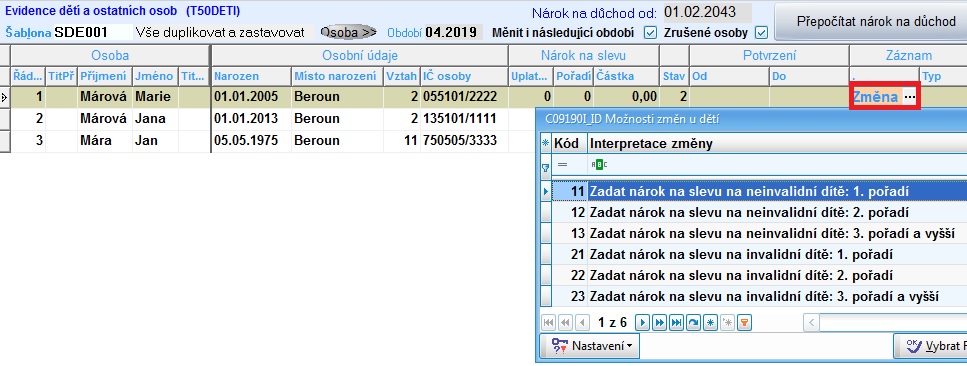Click the row selector of Márová Jana
Image resolution: width=967 pixels, height=366 pixels.
pyautogui.click(x=5, y=119)
